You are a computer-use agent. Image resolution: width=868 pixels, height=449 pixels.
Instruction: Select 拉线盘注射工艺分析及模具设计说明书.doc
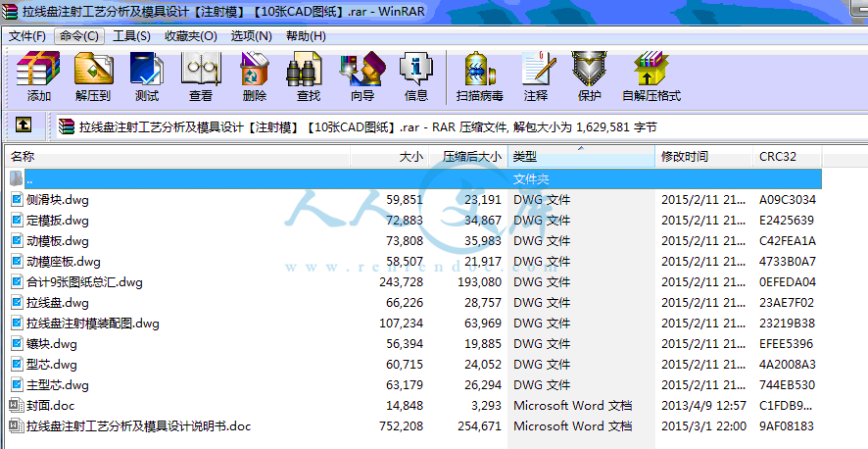[138, 426]
